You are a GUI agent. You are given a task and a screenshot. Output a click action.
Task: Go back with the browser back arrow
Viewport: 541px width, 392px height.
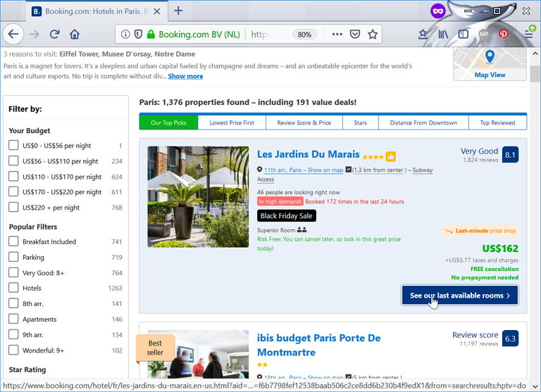(x=13, y=34)
